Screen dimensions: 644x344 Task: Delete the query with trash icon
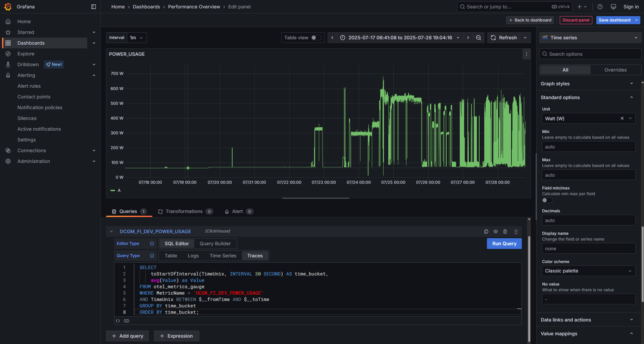tap(505, 231)
